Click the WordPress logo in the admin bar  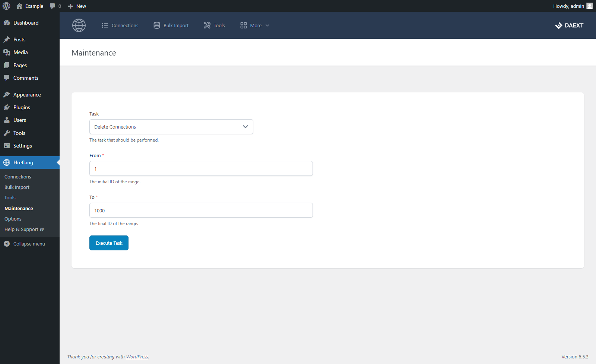(x=6, y=6)
